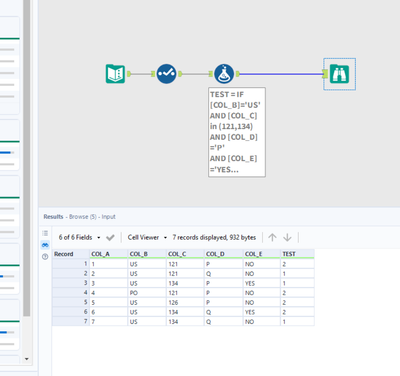This screenshot has height=376, width=400.
Task: Open the Cell Viewer dropdown arrow
Action: pyautogui.click(x=165, y=238)
